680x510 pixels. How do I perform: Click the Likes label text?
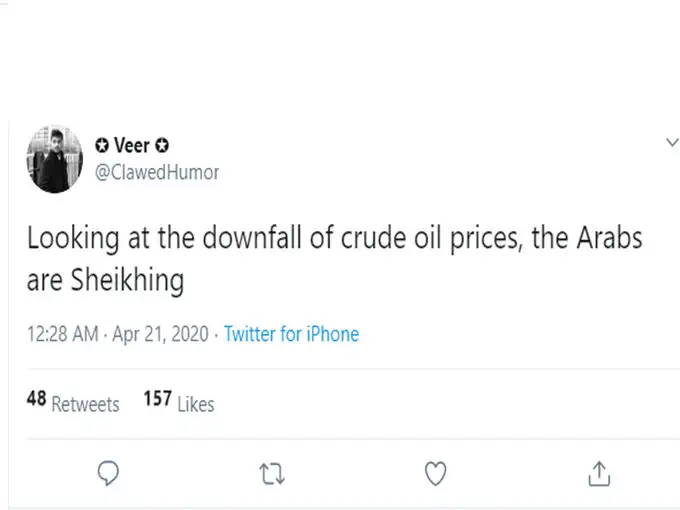click(196, 405)
